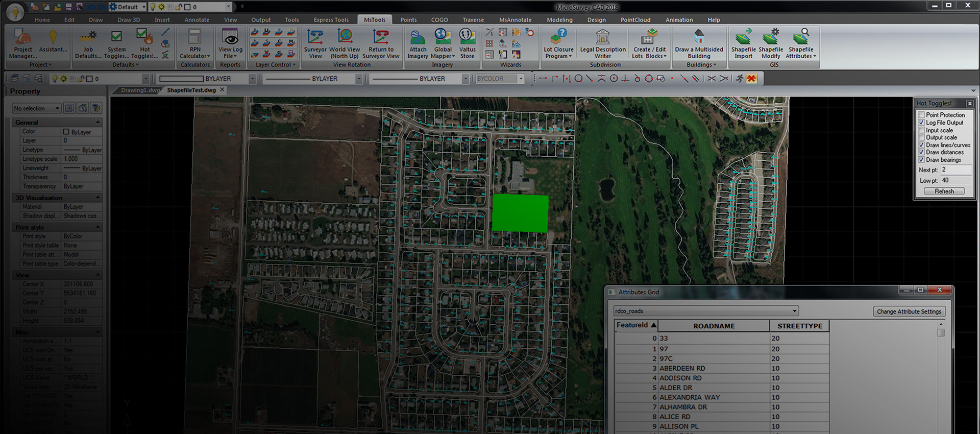Open the BYCOLOR plot style dropdown

coord(521,79)
